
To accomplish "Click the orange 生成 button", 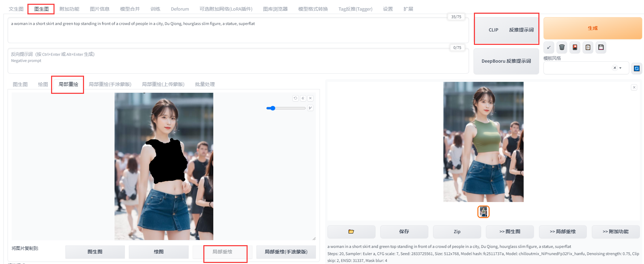I will tap(593, 28).
